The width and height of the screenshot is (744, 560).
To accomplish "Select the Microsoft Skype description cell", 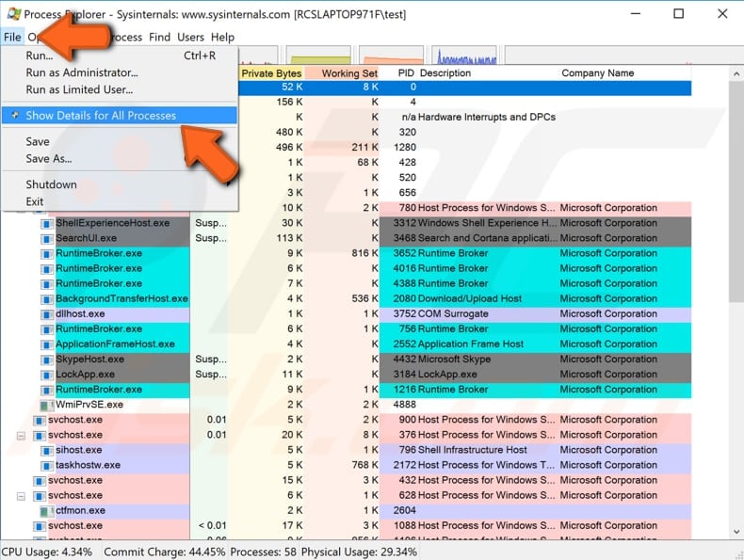I will point(454,360).
